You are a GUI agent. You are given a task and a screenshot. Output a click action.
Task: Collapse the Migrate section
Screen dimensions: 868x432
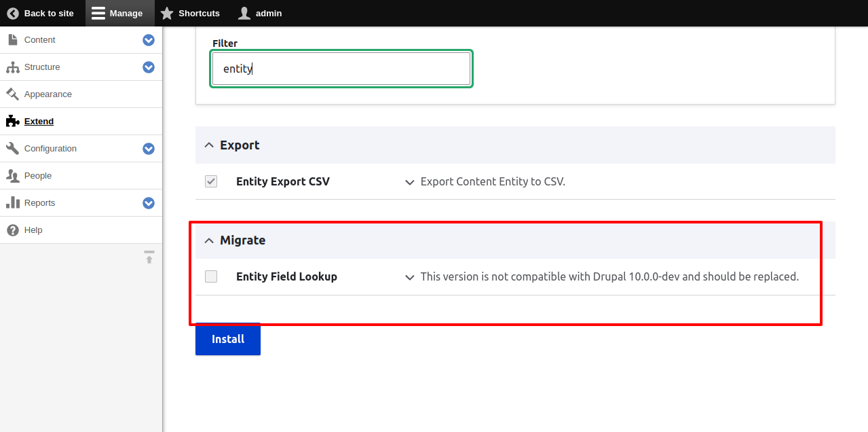pos(209,240)
